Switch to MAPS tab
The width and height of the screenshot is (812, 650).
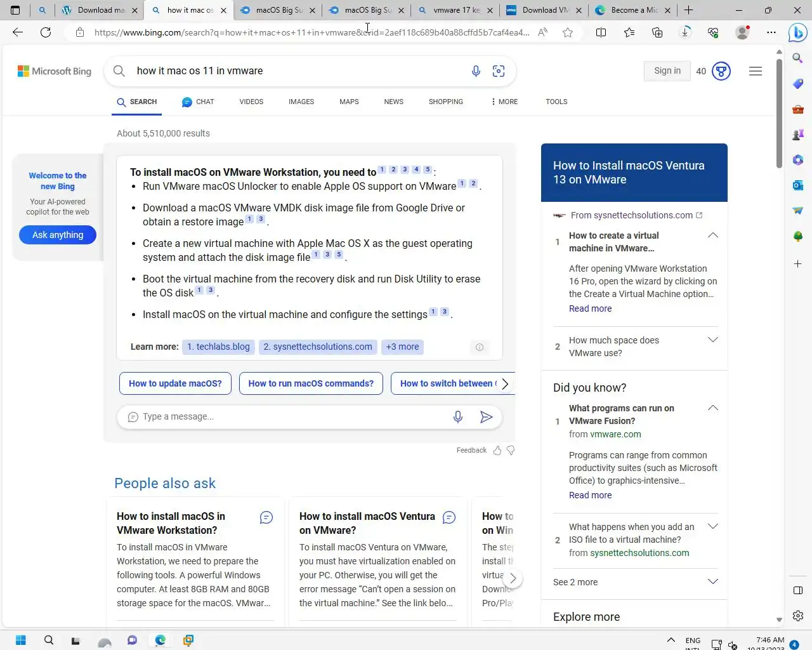[x=349, y=102]
